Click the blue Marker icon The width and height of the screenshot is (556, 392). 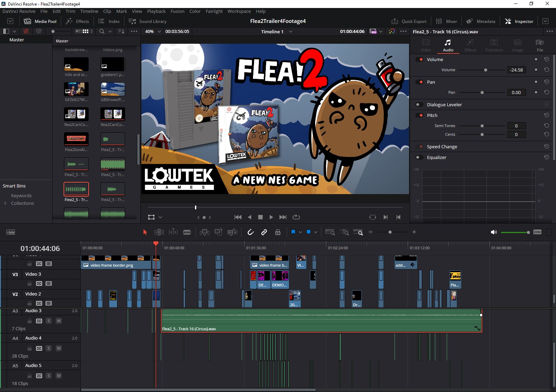[308, 232]
